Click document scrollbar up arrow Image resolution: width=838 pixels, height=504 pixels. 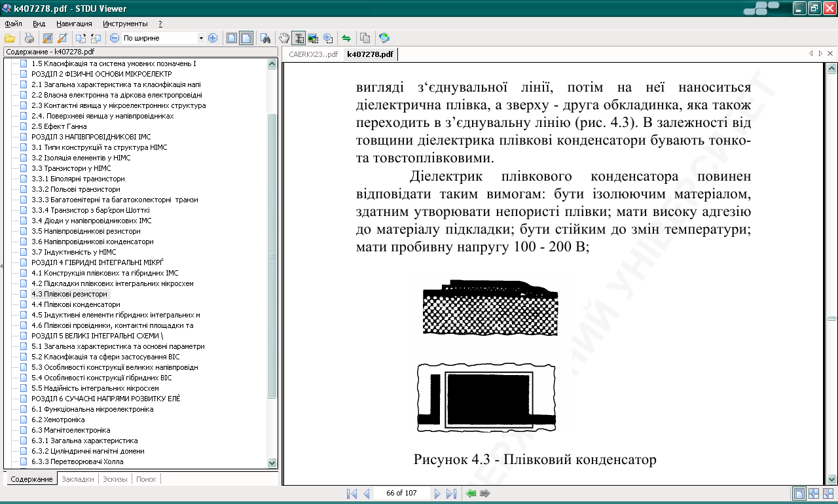coord(831,67)
